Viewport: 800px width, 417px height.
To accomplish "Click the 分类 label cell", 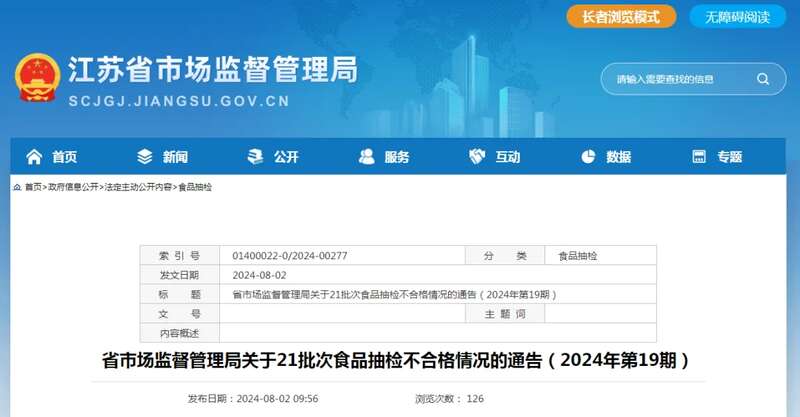I will 505,256.
